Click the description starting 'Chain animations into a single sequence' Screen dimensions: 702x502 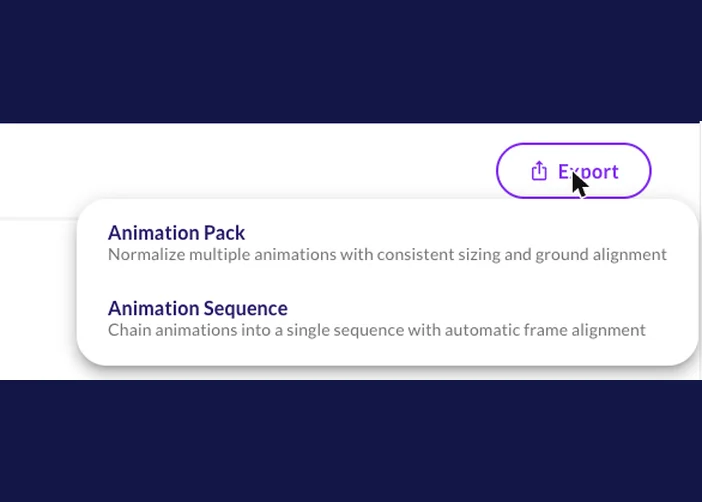[x=377, y=330]
